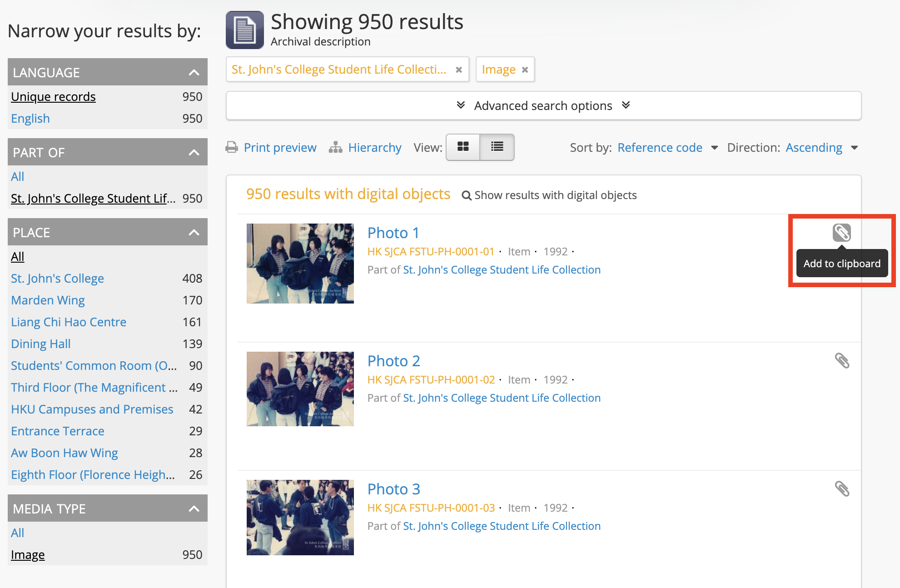Open the print preview

click(x=280, y=147)
